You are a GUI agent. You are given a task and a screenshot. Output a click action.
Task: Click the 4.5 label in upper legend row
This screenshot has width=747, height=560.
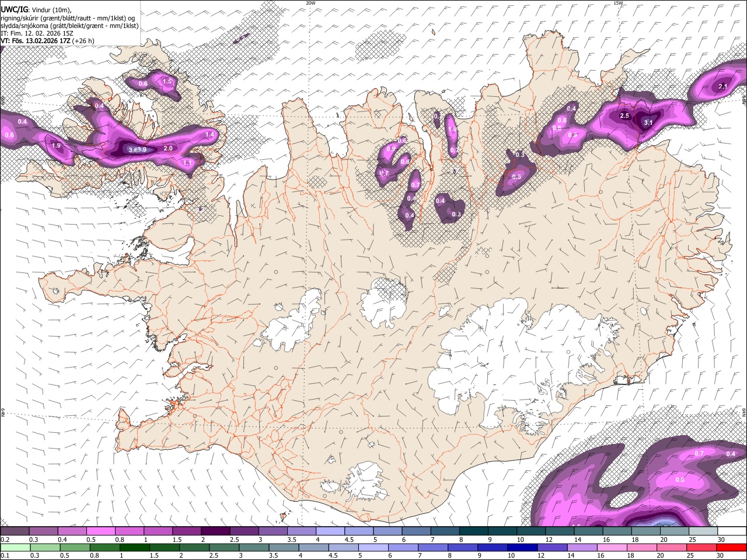pos(350,540)
